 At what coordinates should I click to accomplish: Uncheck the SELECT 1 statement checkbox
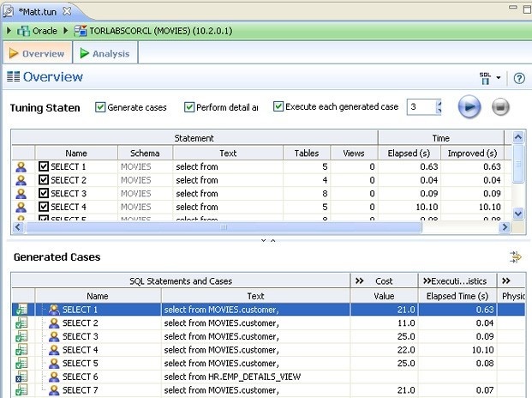(x=44, y=166)
